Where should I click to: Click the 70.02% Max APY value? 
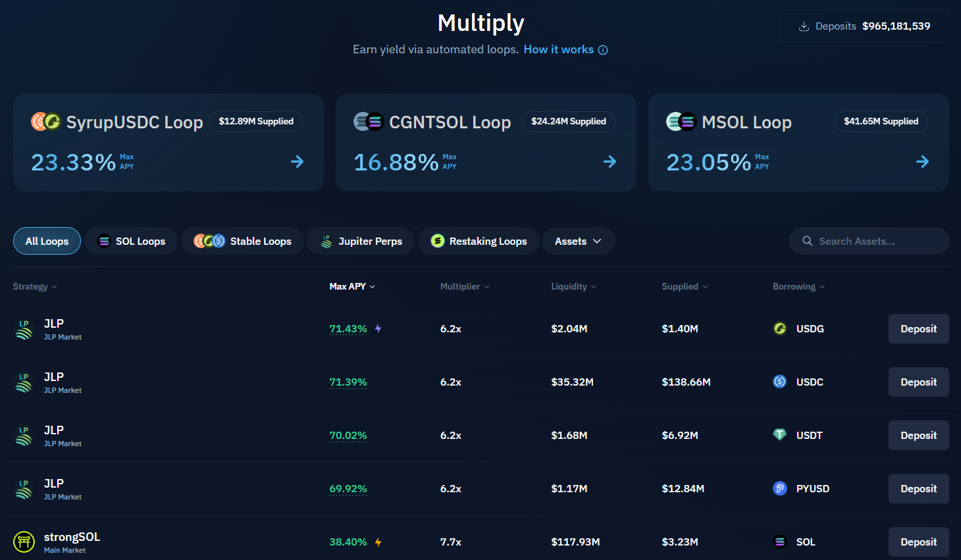click(x=348, y=436)
